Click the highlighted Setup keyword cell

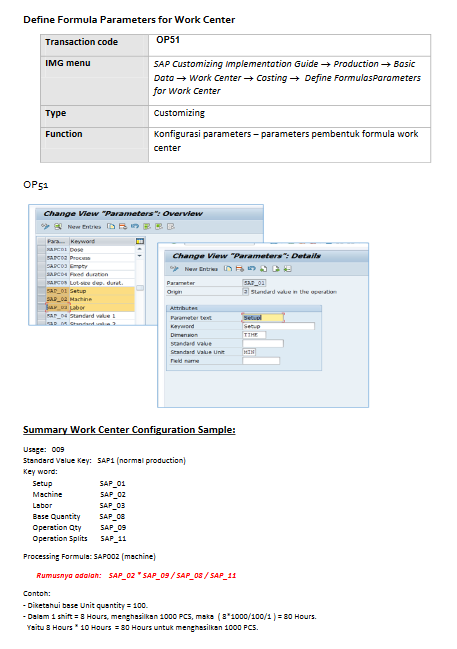(102, 291)
